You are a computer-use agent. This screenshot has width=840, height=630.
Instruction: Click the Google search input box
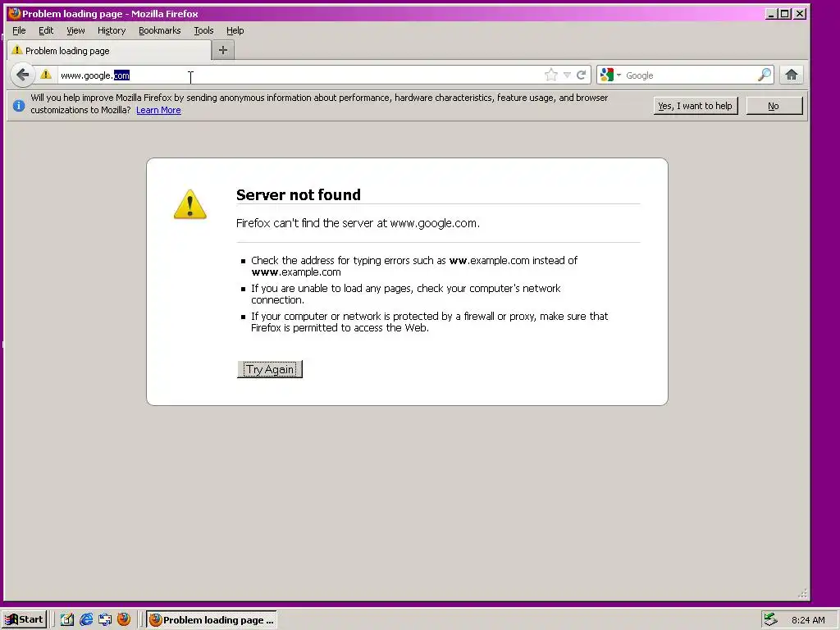(x=690, y=75)
